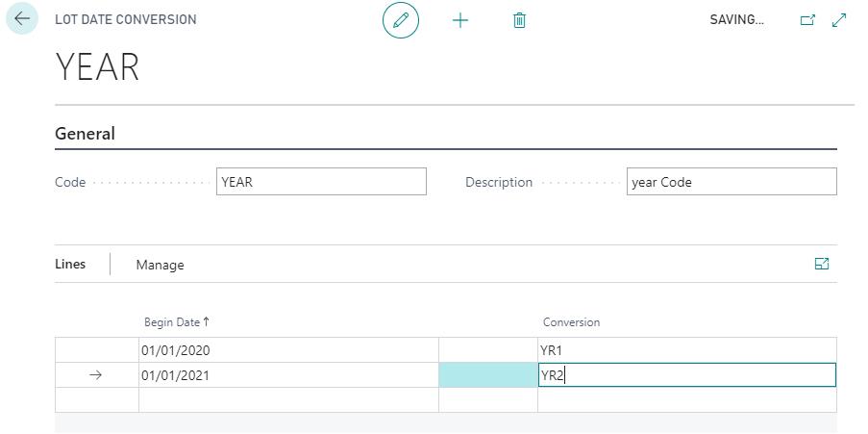The image size is (868, 434).
Task: Click the row arrow indicator for 01/01/2021
Action: pos(95,375)
